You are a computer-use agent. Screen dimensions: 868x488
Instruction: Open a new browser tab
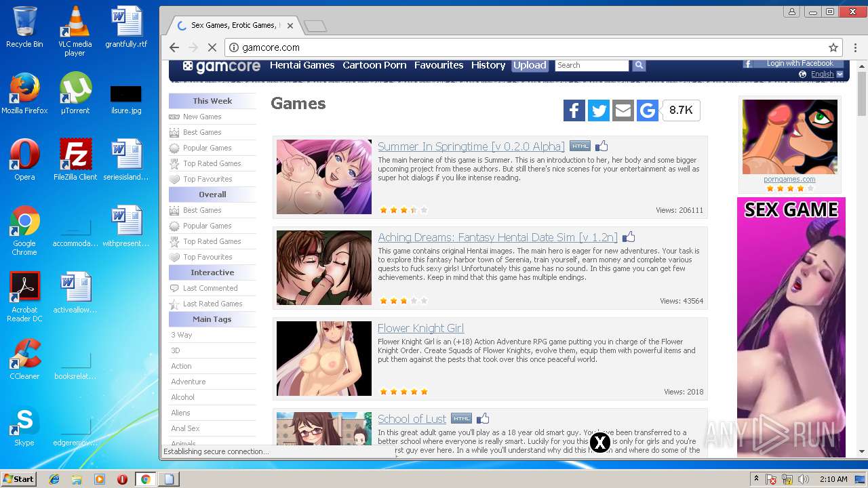315,26
